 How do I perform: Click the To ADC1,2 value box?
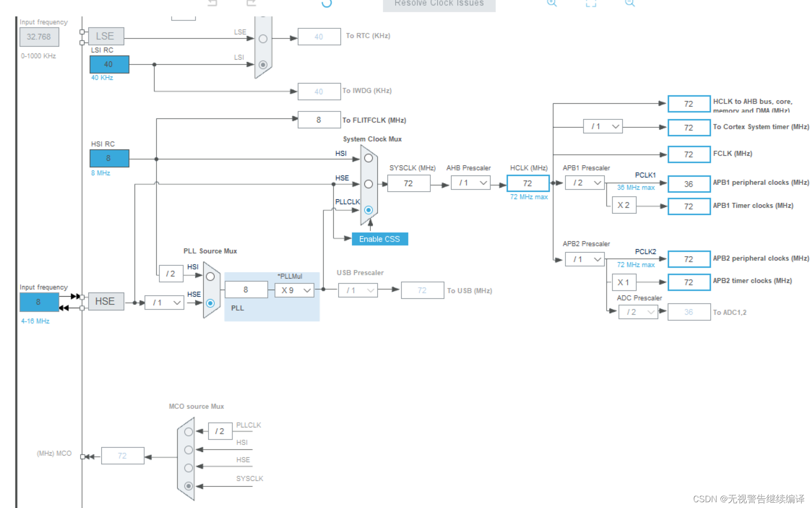tap(689, 312)
